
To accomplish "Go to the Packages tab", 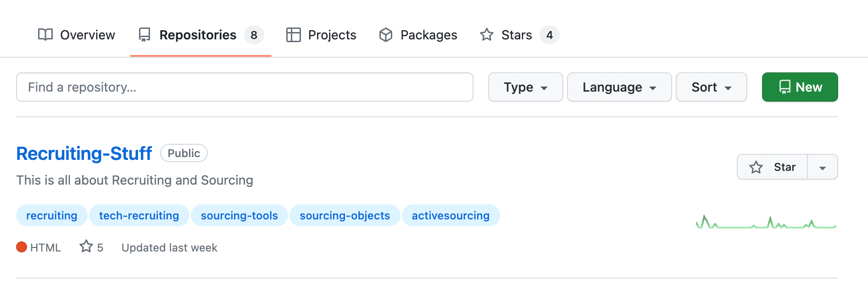I will click(x=418, y=35).
